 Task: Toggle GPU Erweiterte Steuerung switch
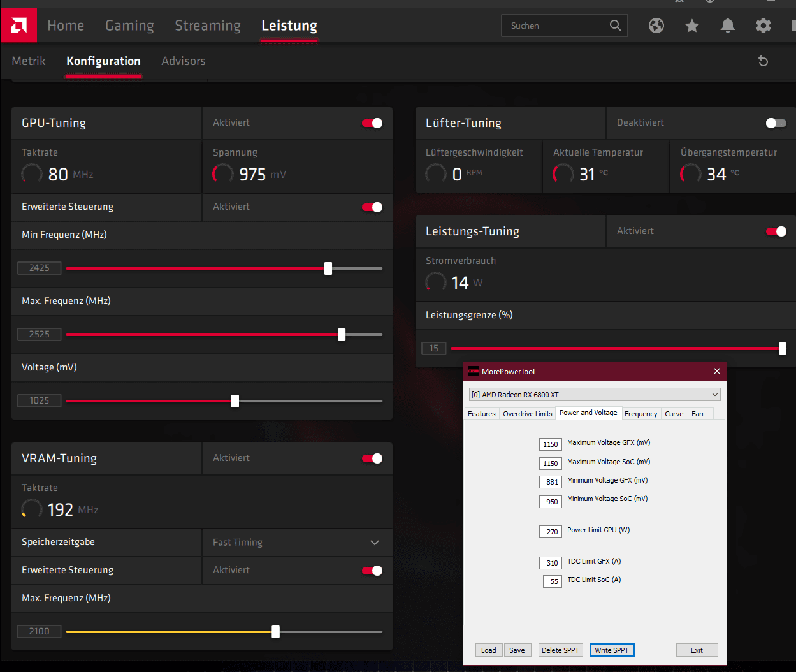[372, 207]
